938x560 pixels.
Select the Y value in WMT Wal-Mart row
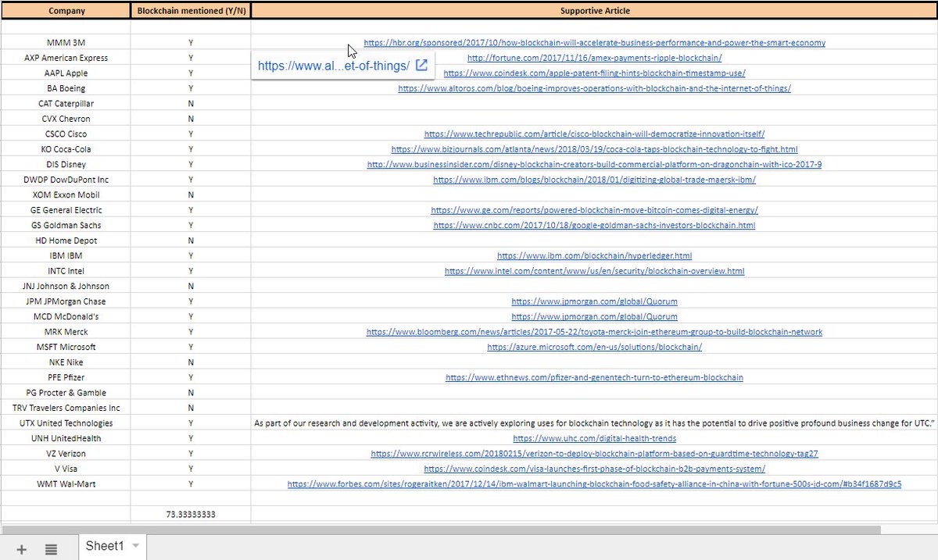pos(191,484)
